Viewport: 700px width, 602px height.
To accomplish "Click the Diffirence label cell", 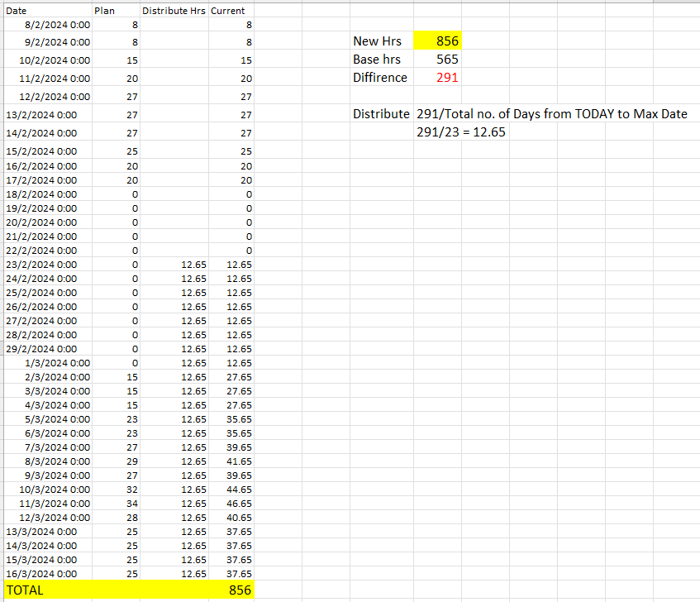I will pos(382,77).
